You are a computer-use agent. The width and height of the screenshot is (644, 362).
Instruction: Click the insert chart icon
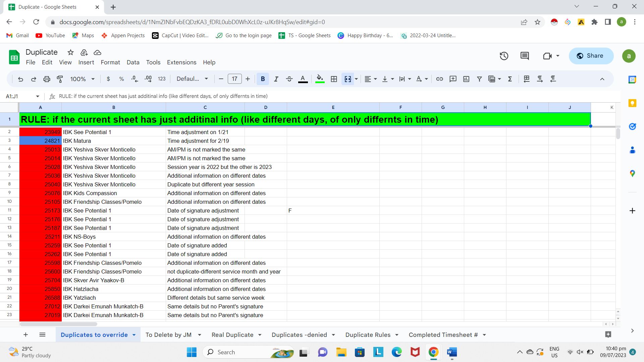(466, 79)
